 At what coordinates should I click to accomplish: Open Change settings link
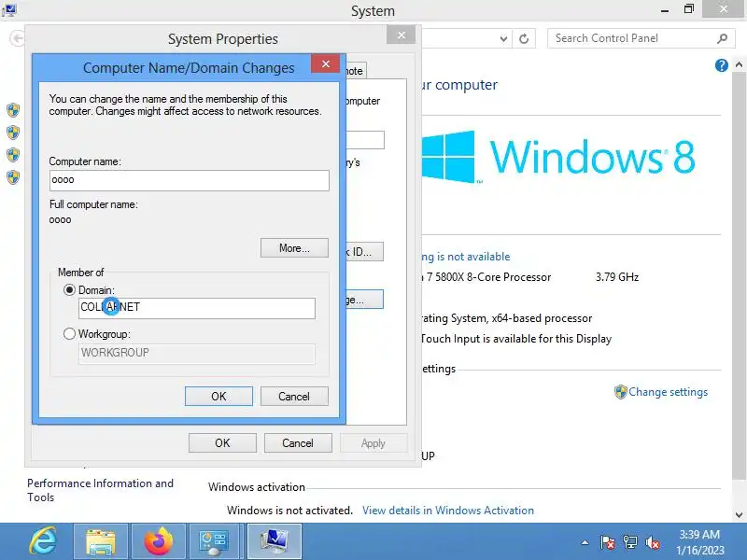pyautogui.click(x=668, y=392)
